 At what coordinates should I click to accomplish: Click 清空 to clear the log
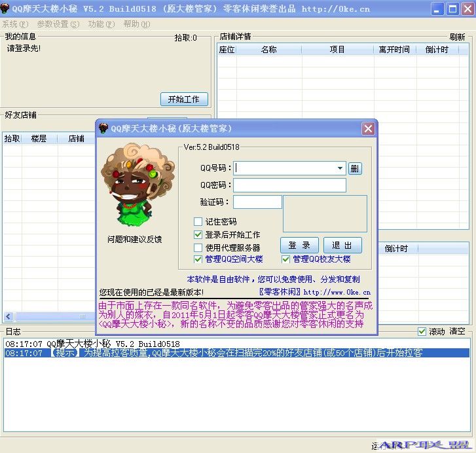458,331
